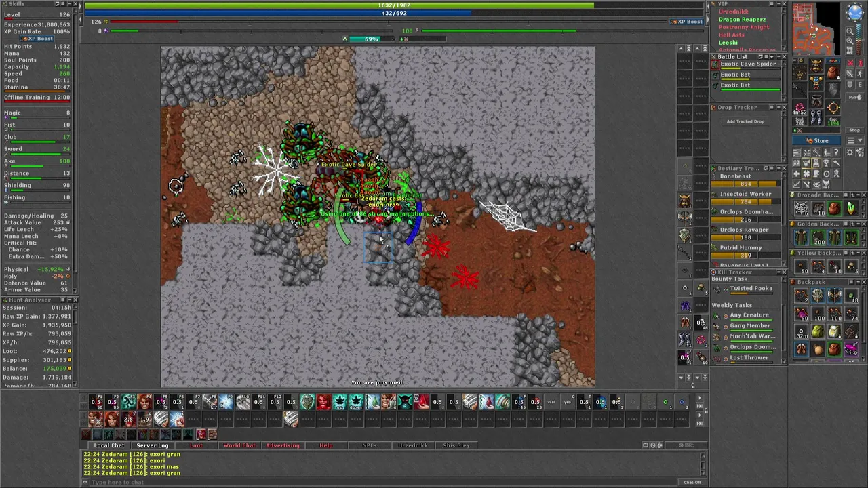Toggle the Chat Off button
868x488 pixels.
692,482
